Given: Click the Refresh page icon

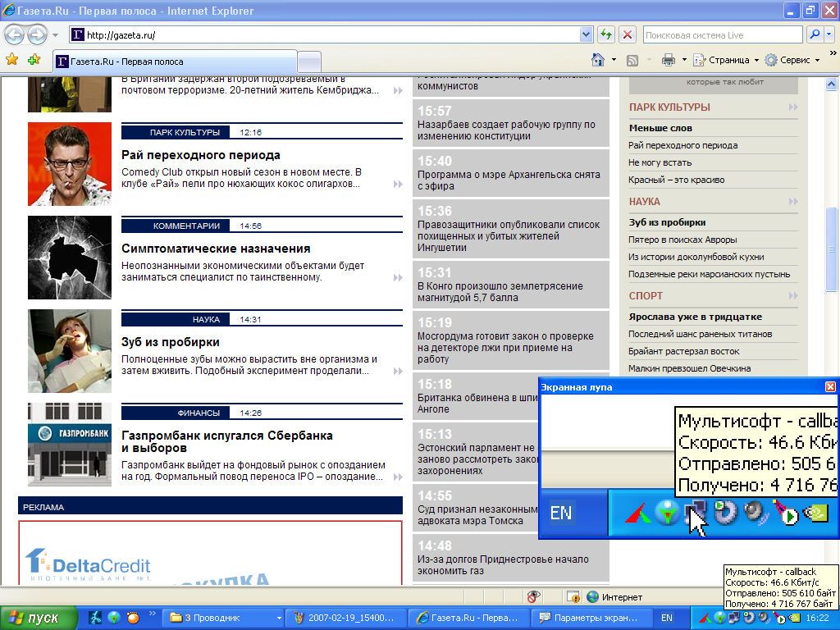Looking at the screenshot, I should point(606,35).
